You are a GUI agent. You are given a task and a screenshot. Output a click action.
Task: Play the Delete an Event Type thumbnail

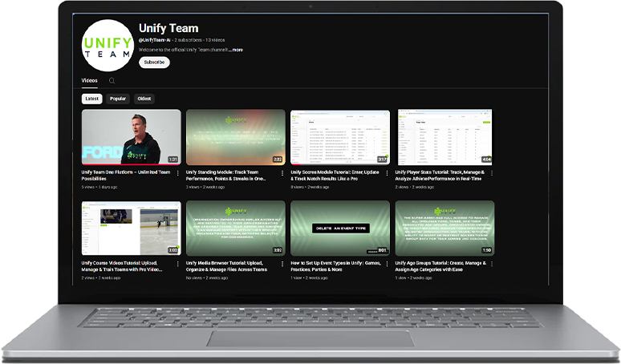[x=339, y=229]
